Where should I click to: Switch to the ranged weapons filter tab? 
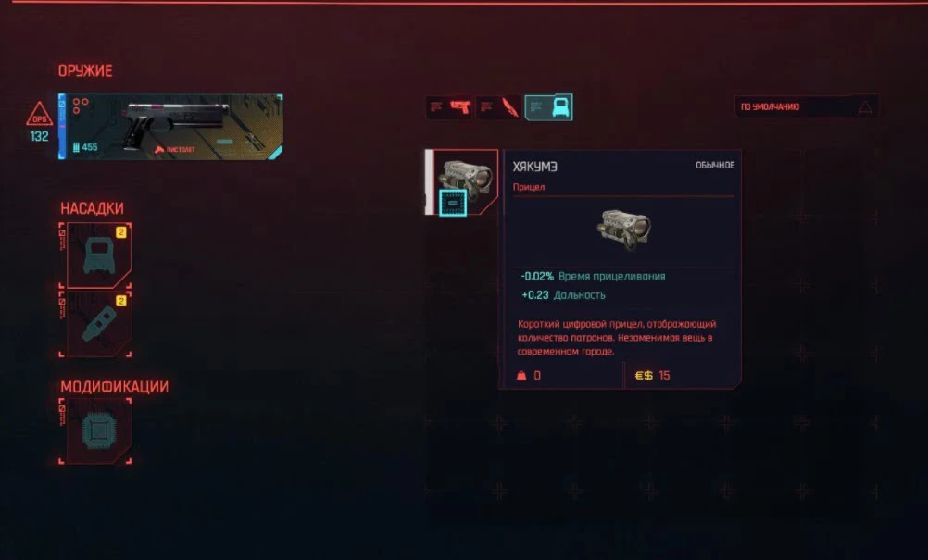tap(449, 107)
